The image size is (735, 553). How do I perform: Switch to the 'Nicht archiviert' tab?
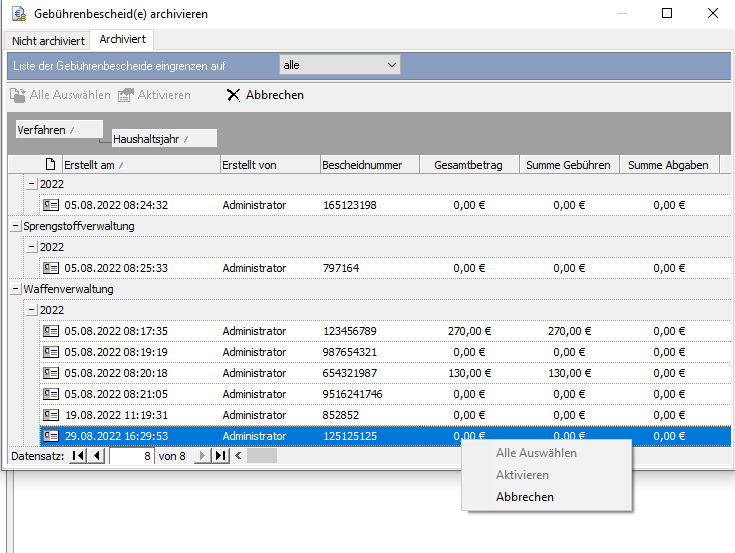pos(48,41)
